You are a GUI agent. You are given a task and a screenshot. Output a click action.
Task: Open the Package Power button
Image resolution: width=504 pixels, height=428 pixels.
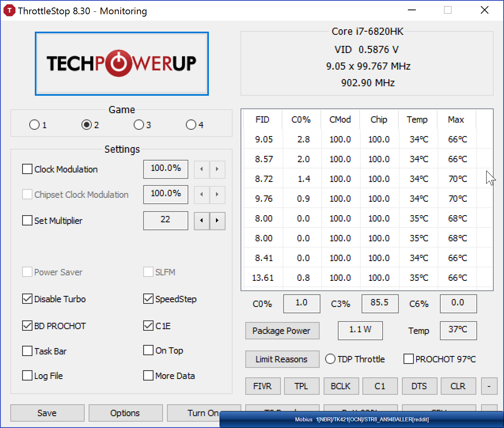pos(282,331)
